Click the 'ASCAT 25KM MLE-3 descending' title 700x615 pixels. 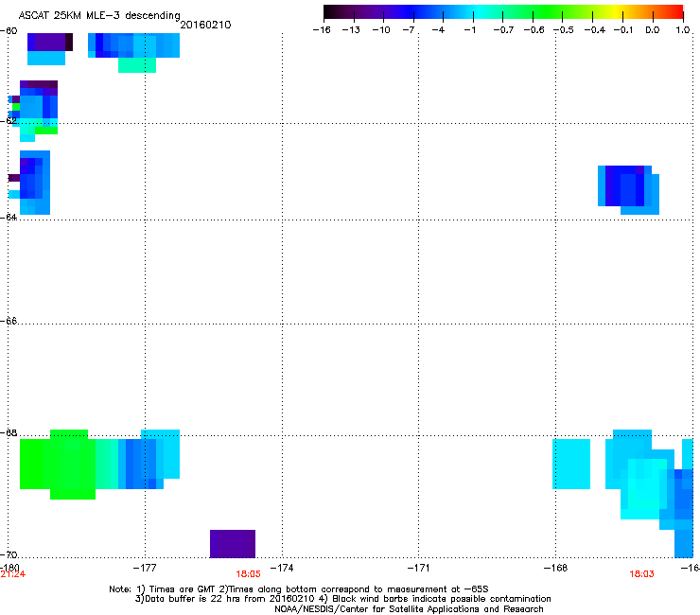tap(99, 15)
